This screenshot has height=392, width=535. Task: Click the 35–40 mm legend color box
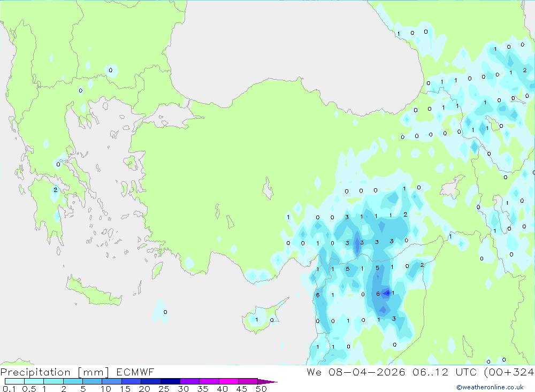click(209, 381)
